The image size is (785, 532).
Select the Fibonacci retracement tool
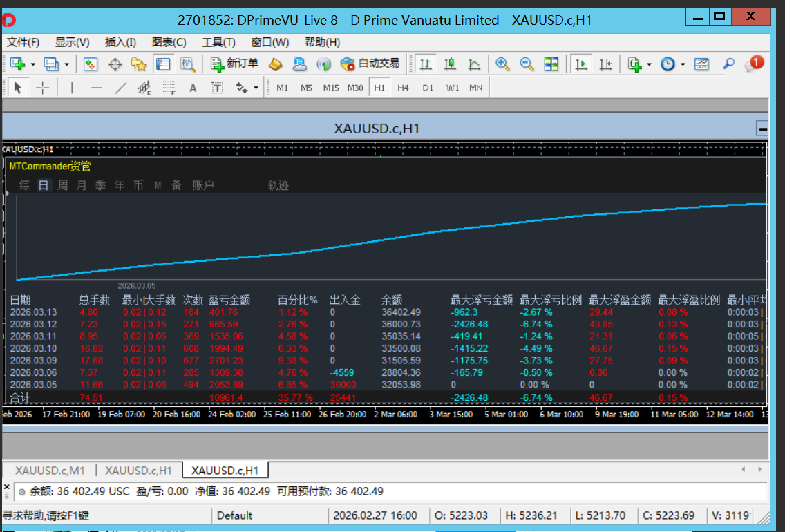pos(169,88)
